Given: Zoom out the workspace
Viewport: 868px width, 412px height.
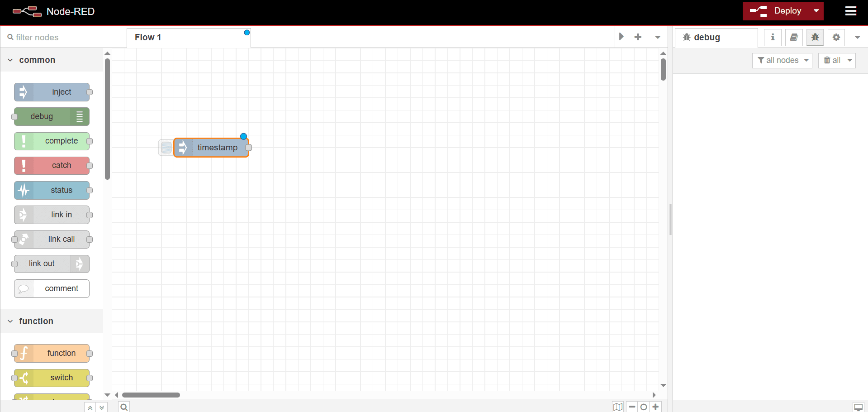Looking at the screenshot, I should point(632,407).
